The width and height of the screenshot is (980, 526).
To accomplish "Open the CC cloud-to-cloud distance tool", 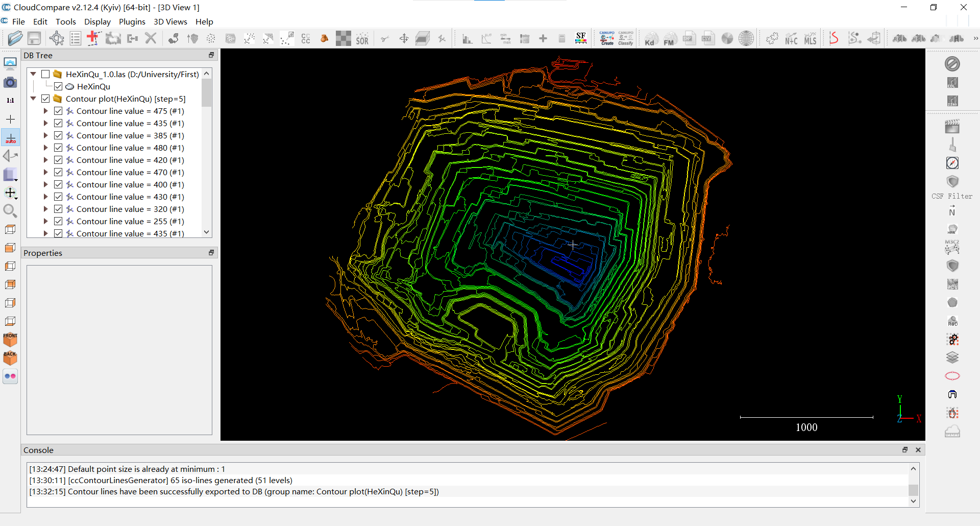I will pyautogui.click(x=306, y=39).
